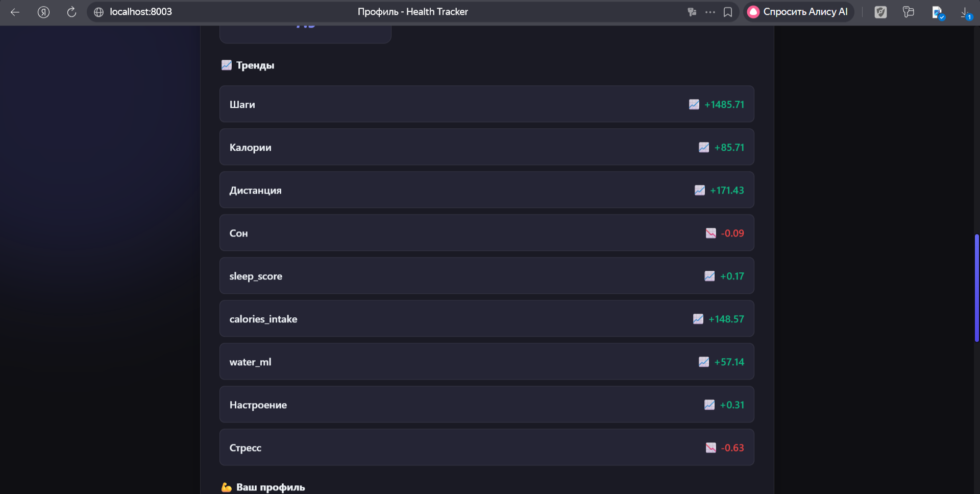The image size is (980, 494).
Task: Click the localhost:8003 address field
Action: tap(141, 12)
